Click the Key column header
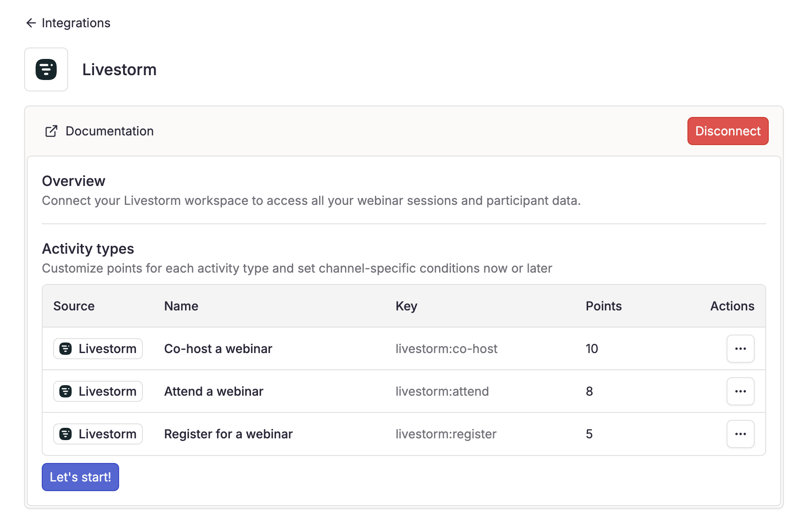807x532 pixels. click(x=406, y=306)
